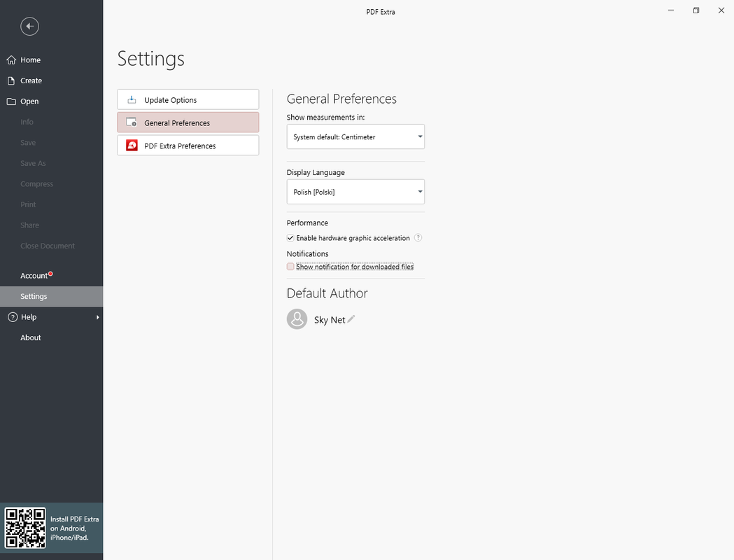Click the greyed-out Save item
The image size is (734, 560).
[27, 142]
